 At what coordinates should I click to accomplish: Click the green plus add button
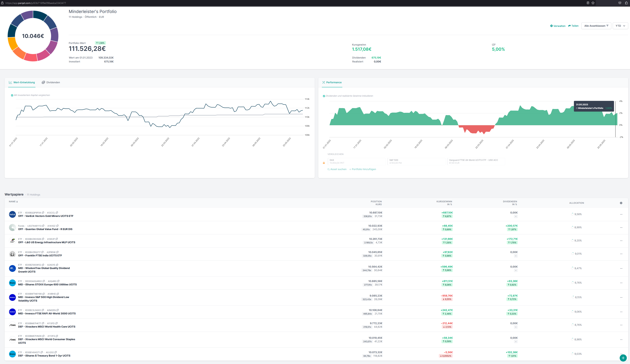[623, 358]
